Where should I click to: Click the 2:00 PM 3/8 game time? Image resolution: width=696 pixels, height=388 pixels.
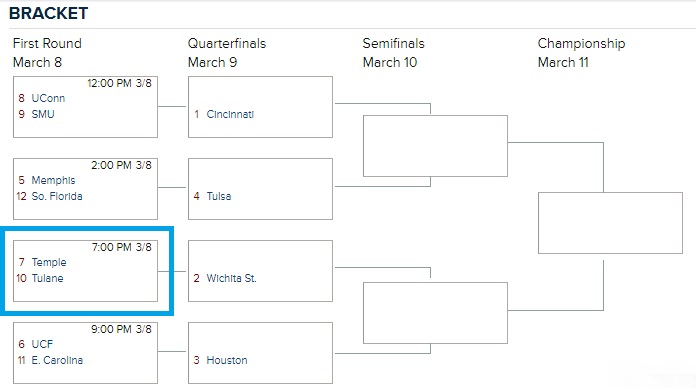(122, 165)
